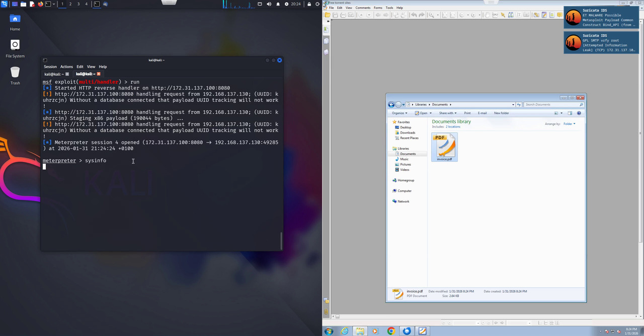Select the Hand tool in the PDF reader toolbar

click(x=487, y=15)
